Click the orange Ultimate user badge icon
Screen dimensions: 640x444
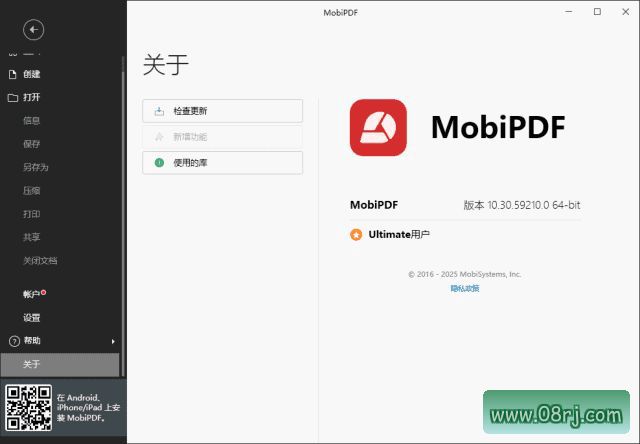355,235
